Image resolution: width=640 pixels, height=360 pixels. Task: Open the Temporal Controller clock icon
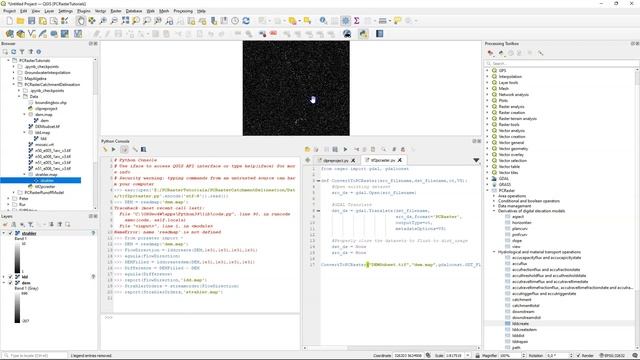pyautogui.click(x=235, y=21)
